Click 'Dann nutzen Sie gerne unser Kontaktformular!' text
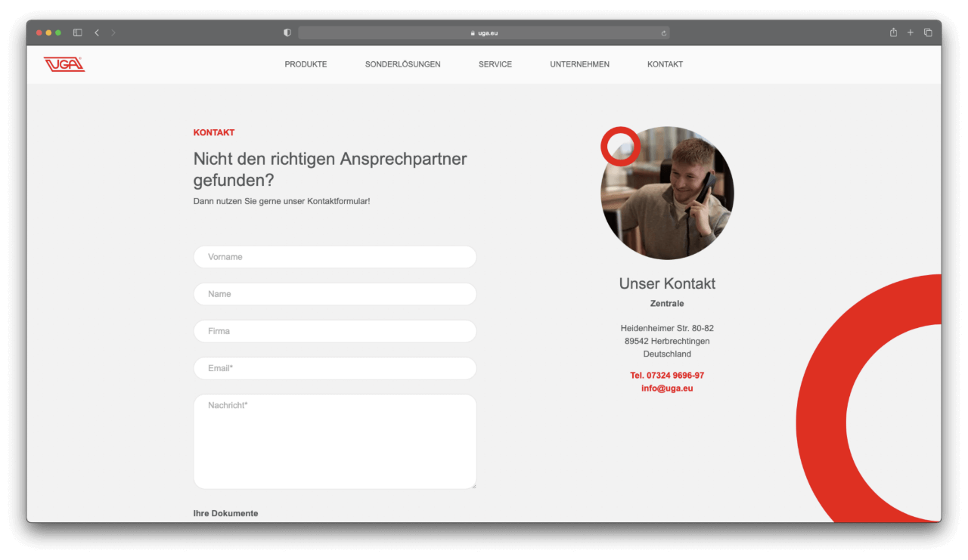The image size is (968, 560). (x=281, y=201)
